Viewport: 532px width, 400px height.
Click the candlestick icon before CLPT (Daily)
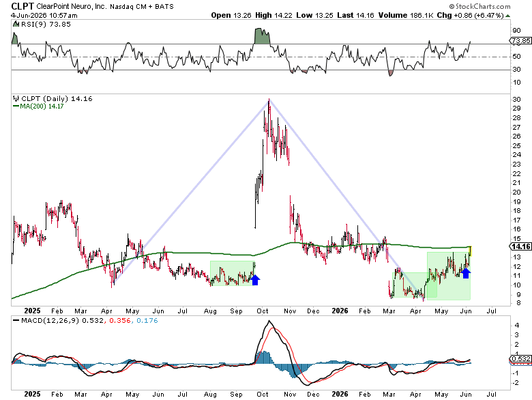tap(16, 98)
